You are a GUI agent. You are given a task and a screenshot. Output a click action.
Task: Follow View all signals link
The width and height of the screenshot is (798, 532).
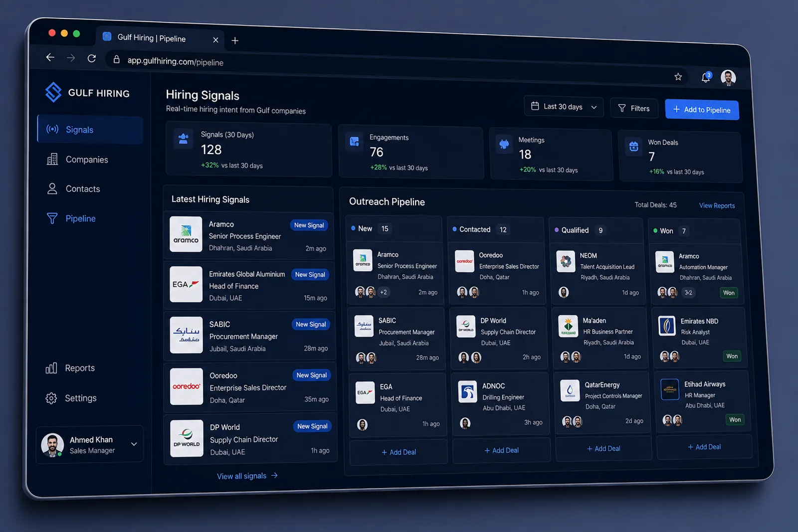(x=247, y=476)
